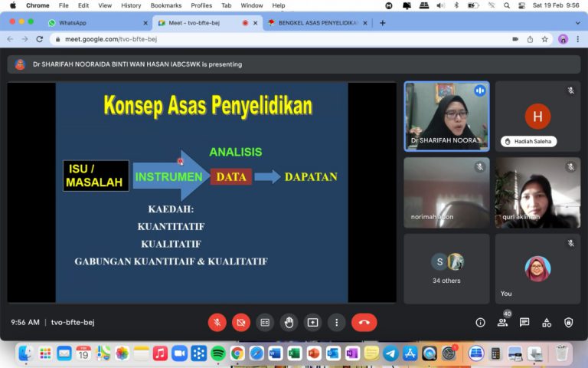This screenshot has height=368, width=588.
Task: Leave the call with red hang-up button
Action: pyautogui.click(x=364, y=323)
